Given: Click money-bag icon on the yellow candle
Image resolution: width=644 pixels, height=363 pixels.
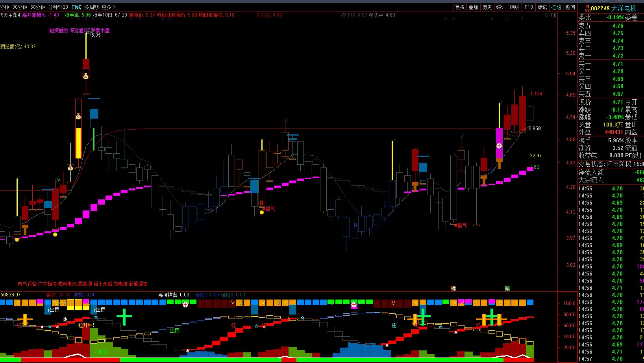Looking at the screenshot, I should tap(78, 116).
